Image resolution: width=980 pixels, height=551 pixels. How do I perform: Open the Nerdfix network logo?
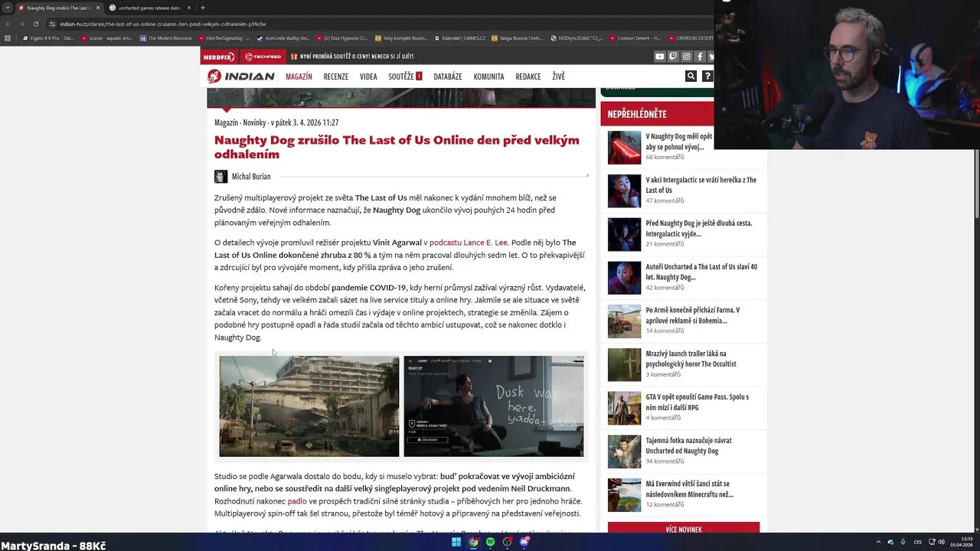tap(219, 56)
